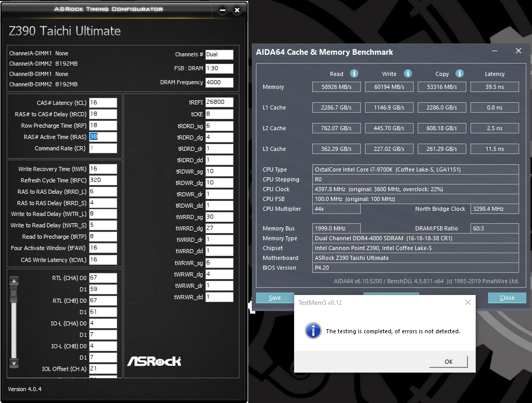Image resolution: width=532 pixels, height=403 pixels.
Task: Click the Row Precharge Time (tRP) field
Action: [x=103, y=126]
